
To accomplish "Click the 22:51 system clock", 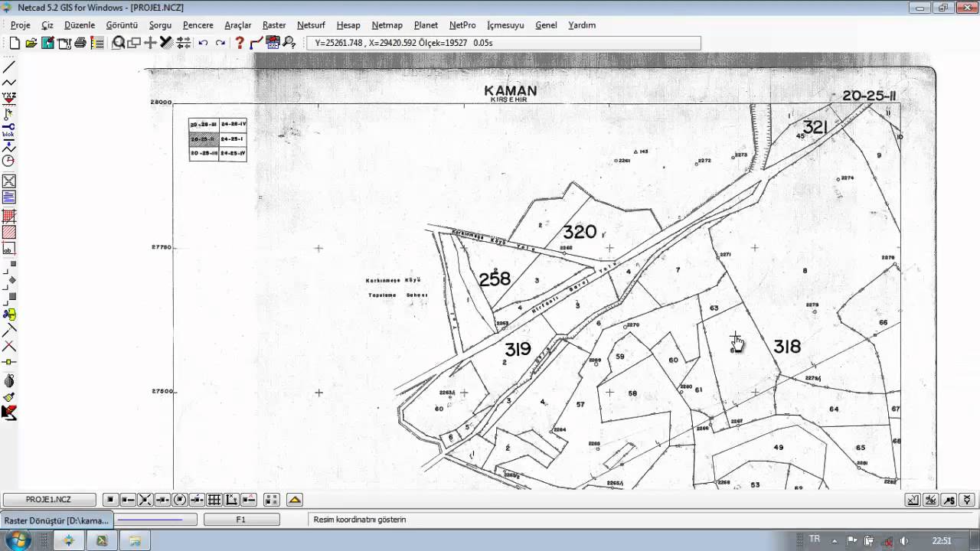I will 941,541.
